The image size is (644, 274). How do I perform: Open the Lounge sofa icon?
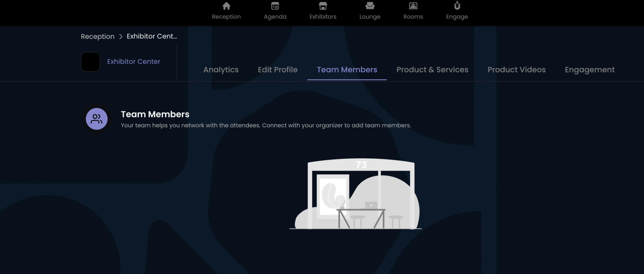click(x=370, y=6)
